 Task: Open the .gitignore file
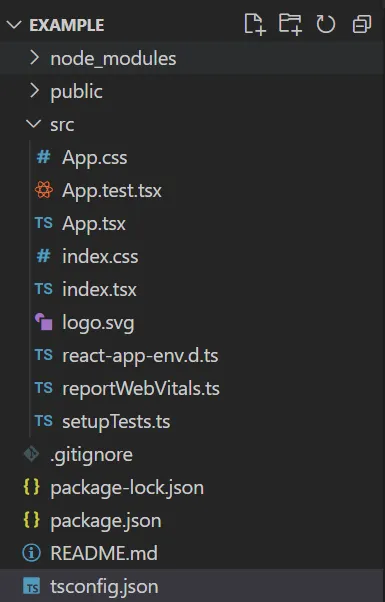coord(91,455)
